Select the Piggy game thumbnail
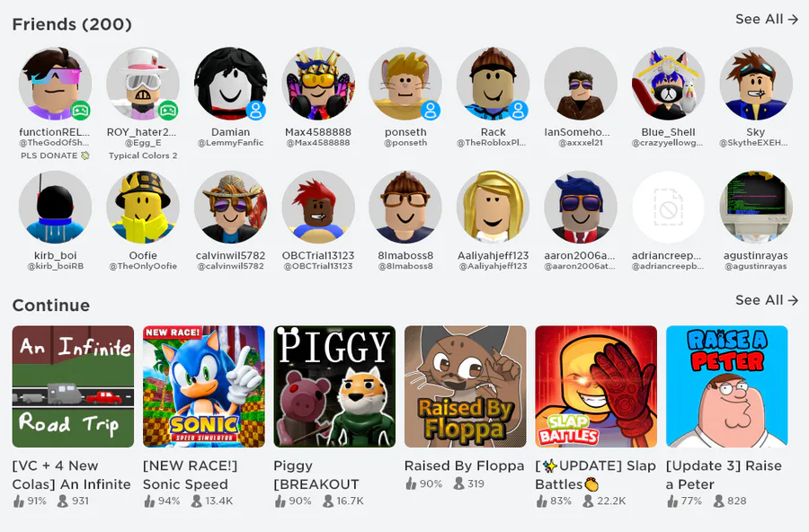Viewport: 809px width, 532px height. coord(334,386)
